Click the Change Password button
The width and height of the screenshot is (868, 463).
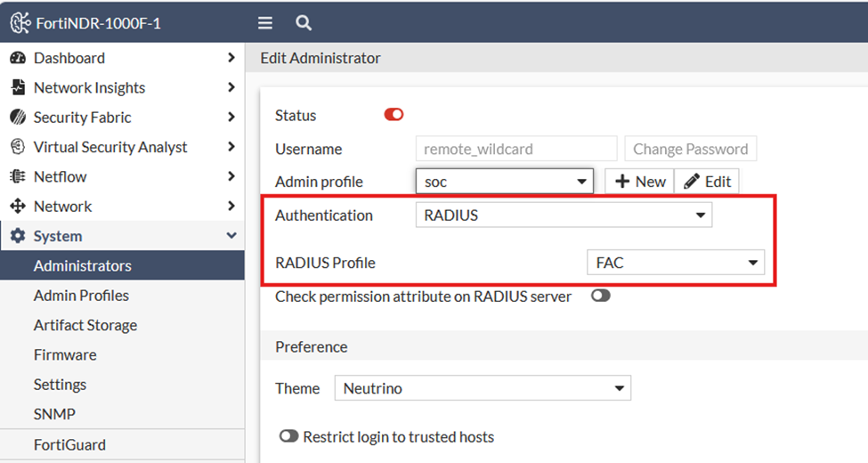[x=690, y=149]
